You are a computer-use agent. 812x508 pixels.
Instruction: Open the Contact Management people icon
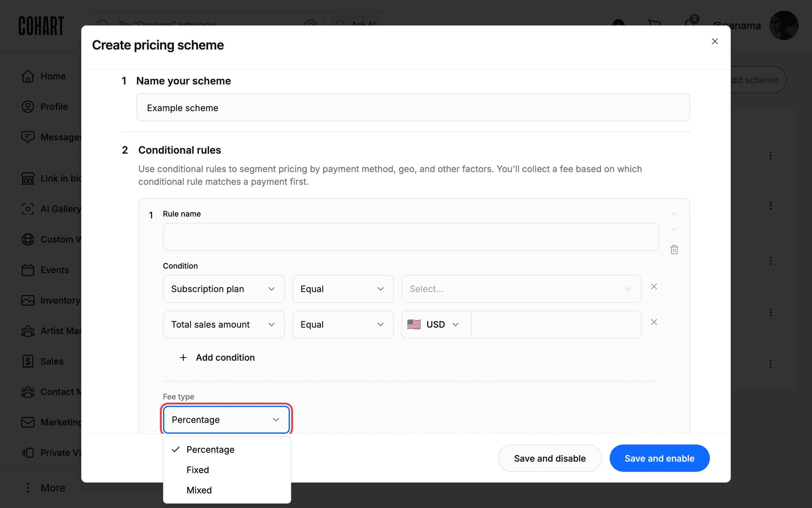28,392
